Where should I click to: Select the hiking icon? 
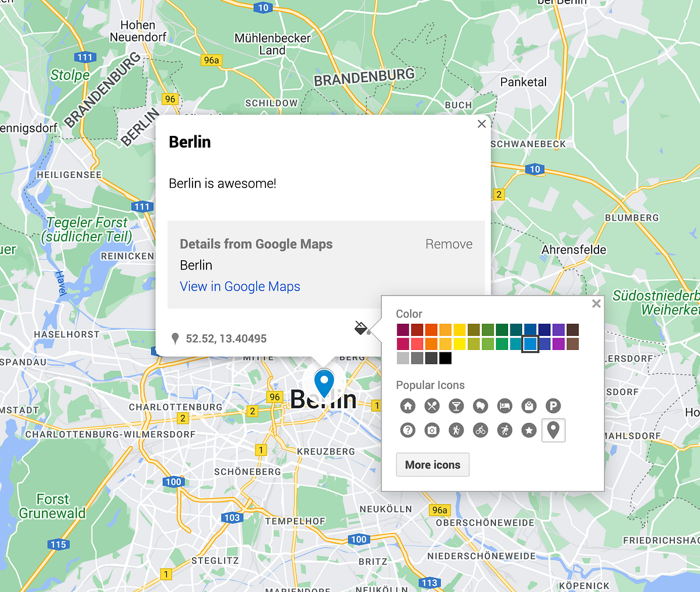pyautogui.click(x=456, y=430)
